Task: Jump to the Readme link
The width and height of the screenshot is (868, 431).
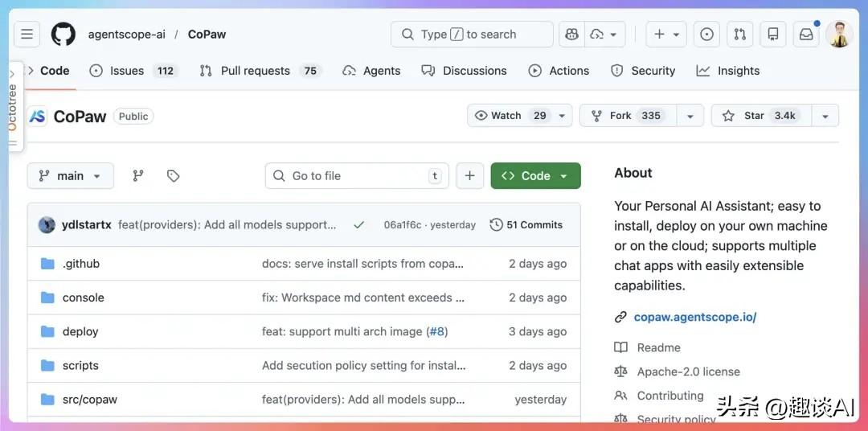Action: pos(658,348)
